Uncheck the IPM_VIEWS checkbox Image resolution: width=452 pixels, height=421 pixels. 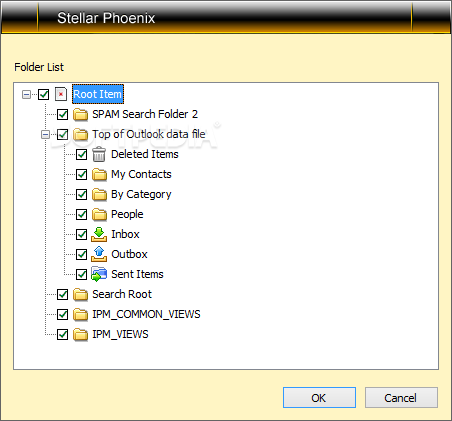62,334
